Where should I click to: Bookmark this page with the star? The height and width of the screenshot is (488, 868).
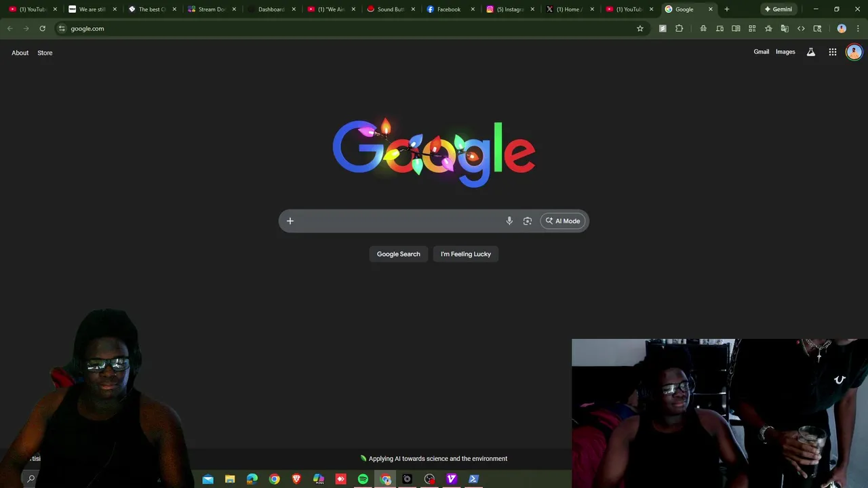639,28
